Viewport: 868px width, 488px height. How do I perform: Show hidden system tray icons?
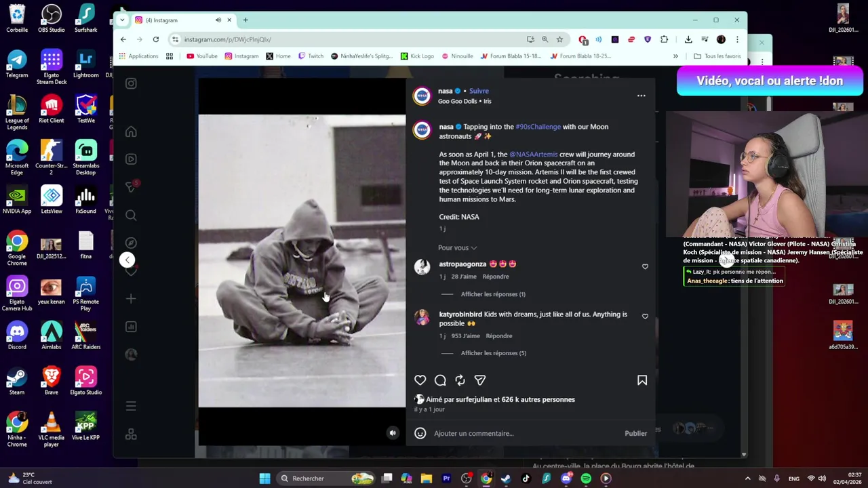point(748,479)
